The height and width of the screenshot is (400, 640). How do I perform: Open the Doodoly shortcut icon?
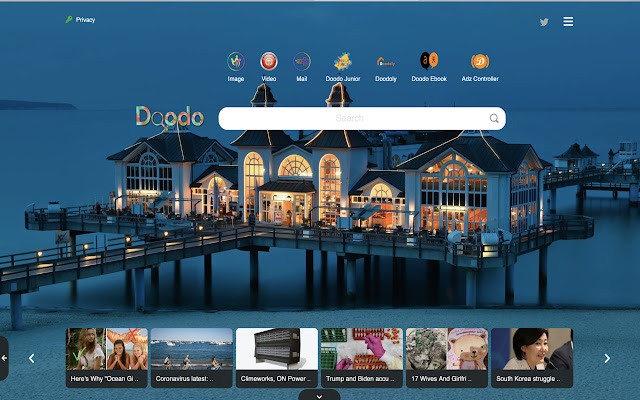click(386, 62)
